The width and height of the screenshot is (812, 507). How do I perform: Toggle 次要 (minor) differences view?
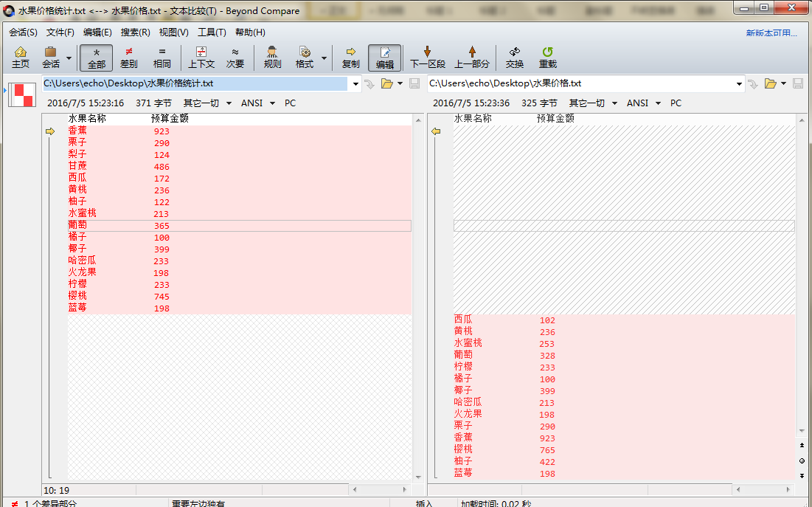(235, 57)
